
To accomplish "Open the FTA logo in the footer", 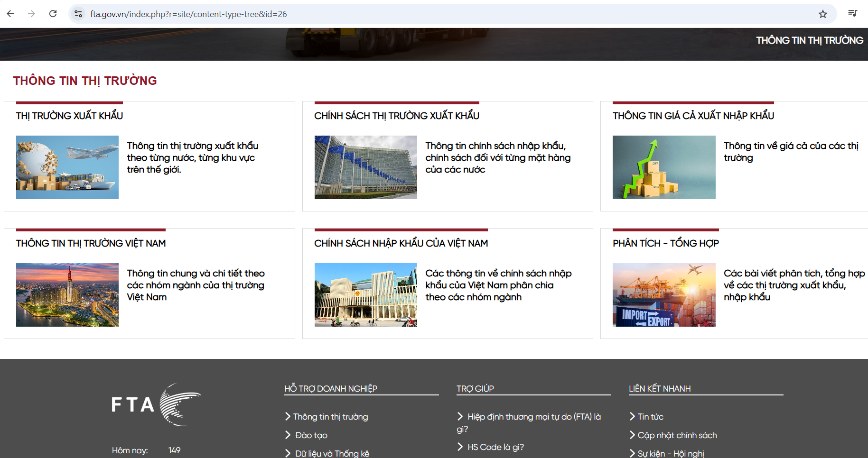I will 156,404.
